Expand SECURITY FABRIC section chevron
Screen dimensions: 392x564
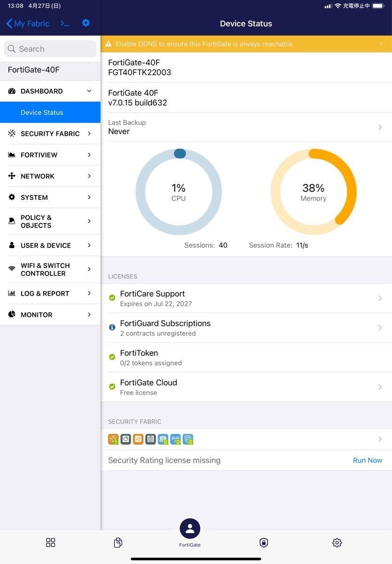[x=89, y=133]
